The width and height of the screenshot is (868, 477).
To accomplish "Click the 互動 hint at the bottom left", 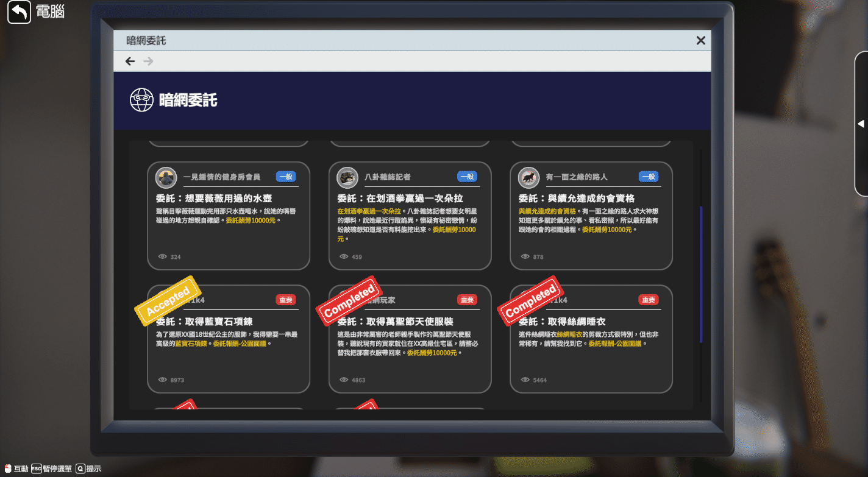I will tap(21, 469).
